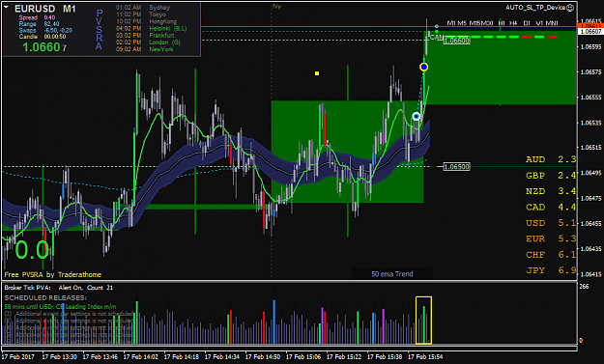The width and height of the screenshot is (604, 364).
Task: Click the Free PVSRA by Traderathome text
Action: click(53, 275)
